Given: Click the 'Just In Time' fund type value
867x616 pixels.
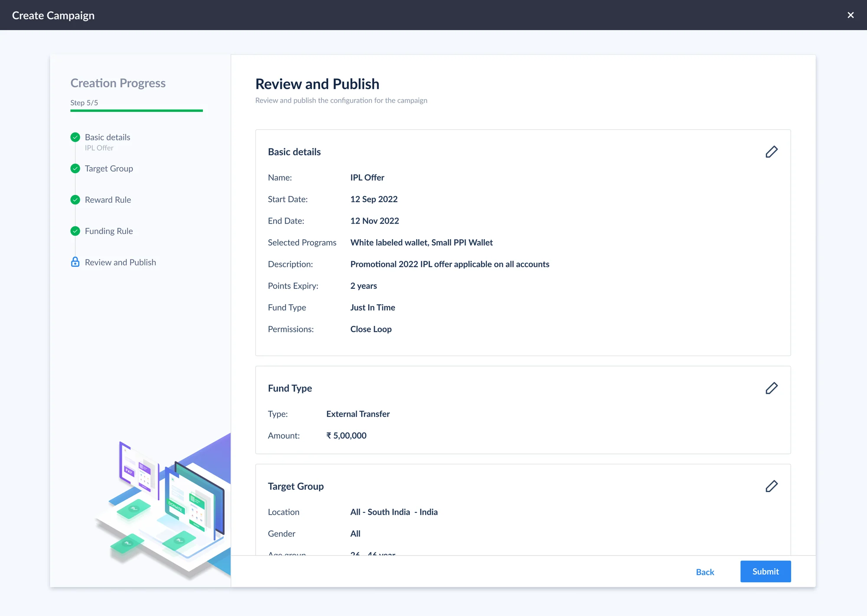Looking at the screenshot, I should [373, 308].
